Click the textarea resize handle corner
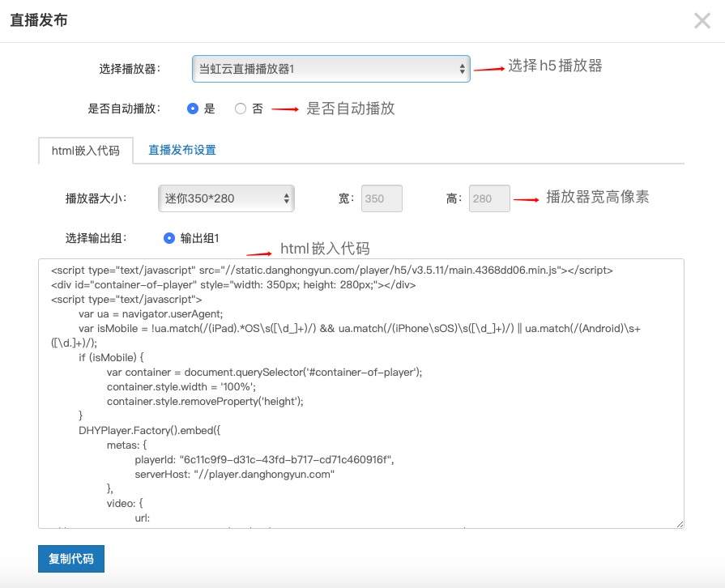The image size is (725, 588). (x=680, y=524)
